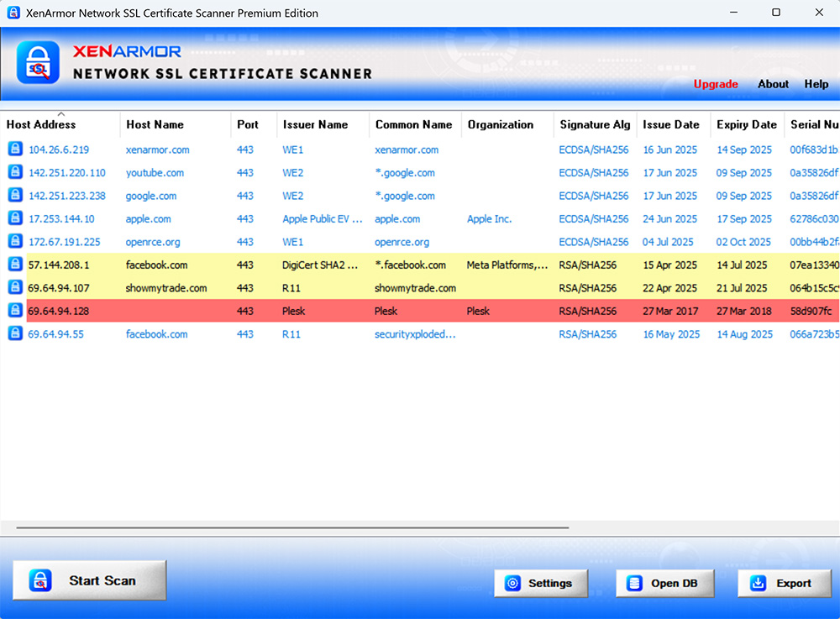
Task: Click the lock icon for 69.64.94.55 row
Action: pyautogui.click(x=15, y=333)
